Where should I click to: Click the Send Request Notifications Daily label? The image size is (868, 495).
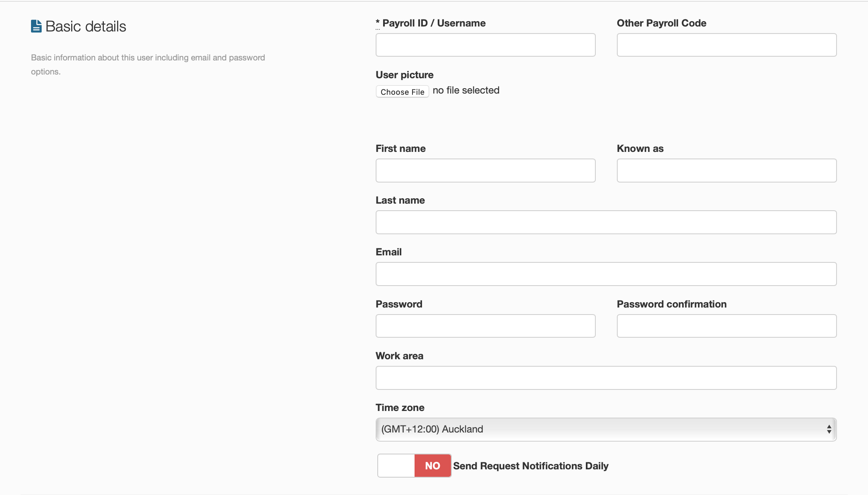[530, 466]
